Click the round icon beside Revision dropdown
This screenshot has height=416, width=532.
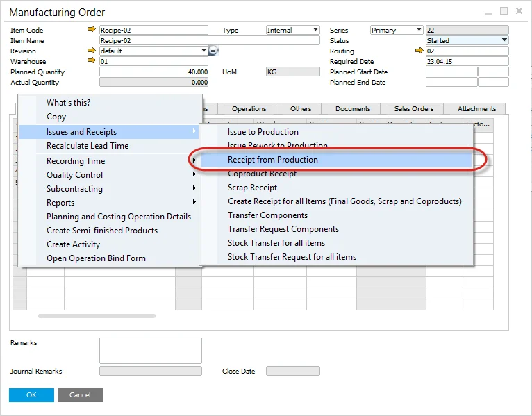pyautogui.click(x=214, y=51)
